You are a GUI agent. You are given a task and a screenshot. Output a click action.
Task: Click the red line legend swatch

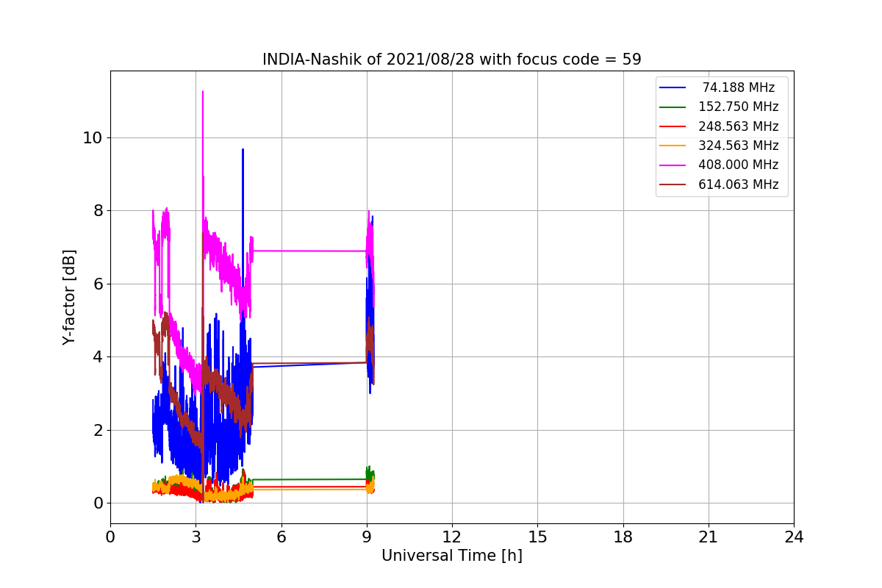click(x=673, y=126)
